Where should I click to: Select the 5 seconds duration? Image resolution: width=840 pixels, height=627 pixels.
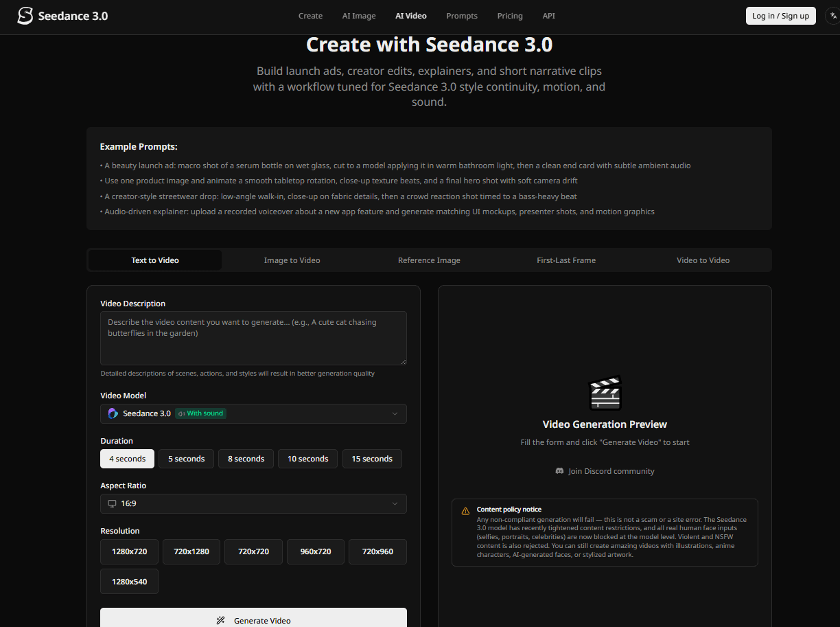pyautogui.click(x=187, y=459)
